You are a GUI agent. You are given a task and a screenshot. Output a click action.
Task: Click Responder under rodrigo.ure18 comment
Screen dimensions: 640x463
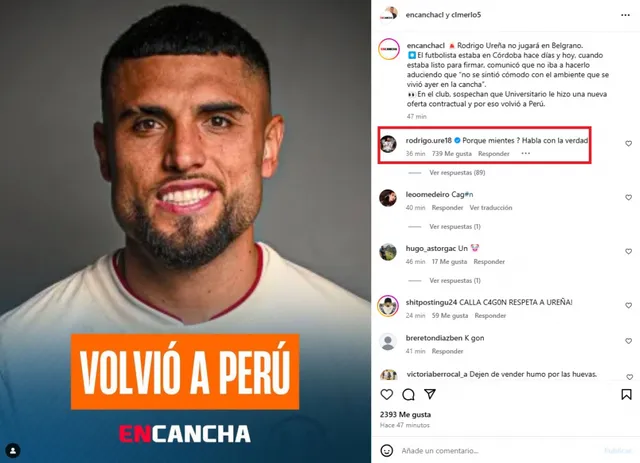click(x=494, y=154)
